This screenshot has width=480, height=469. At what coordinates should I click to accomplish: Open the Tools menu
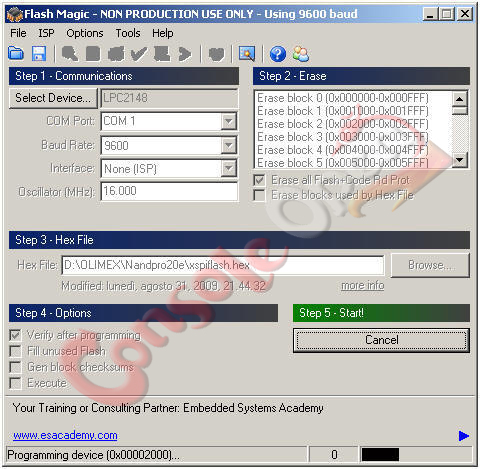pyautogui.click(x=128, y=33)
